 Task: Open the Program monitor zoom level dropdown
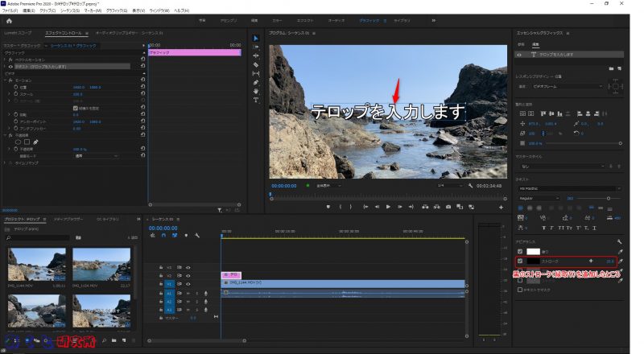click(328, 186)
